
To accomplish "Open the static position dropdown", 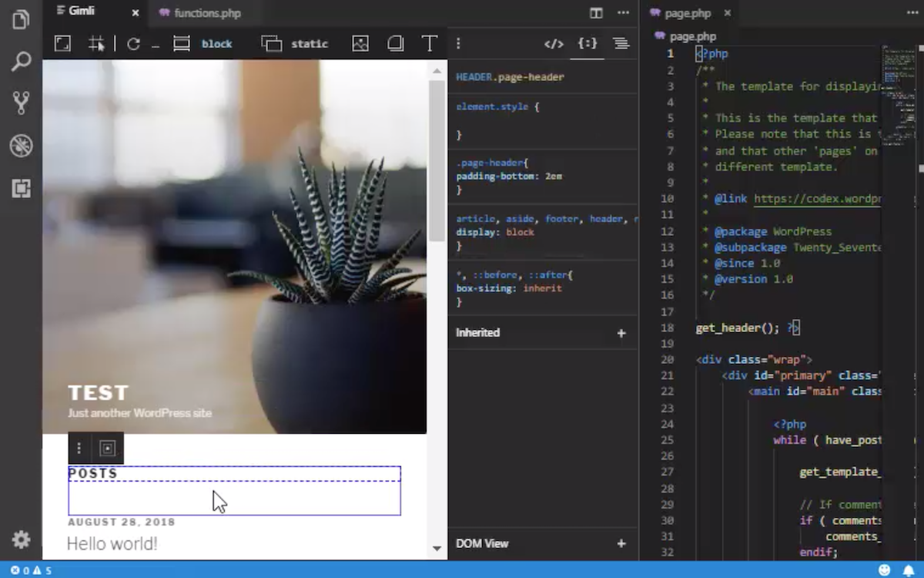I will point(310,44).
